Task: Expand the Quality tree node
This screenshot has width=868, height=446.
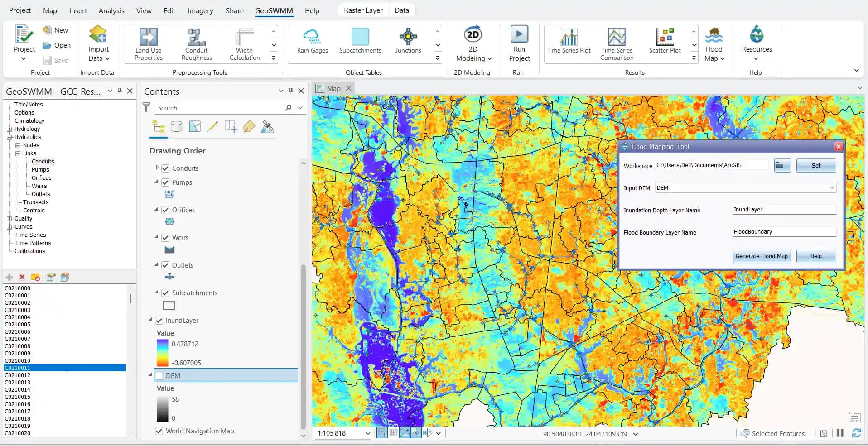Action: tap(9, 219)
